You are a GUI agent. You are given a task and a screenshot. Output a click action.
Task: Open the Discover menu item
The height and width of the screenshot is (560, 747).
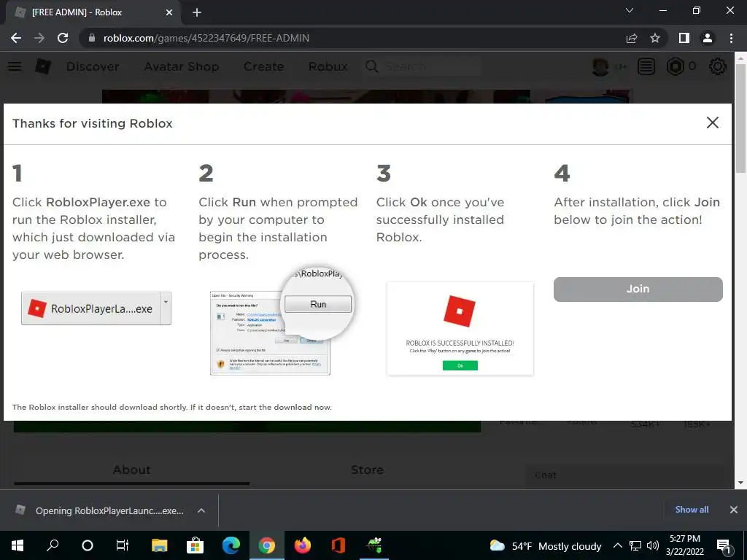click(93, 66)
